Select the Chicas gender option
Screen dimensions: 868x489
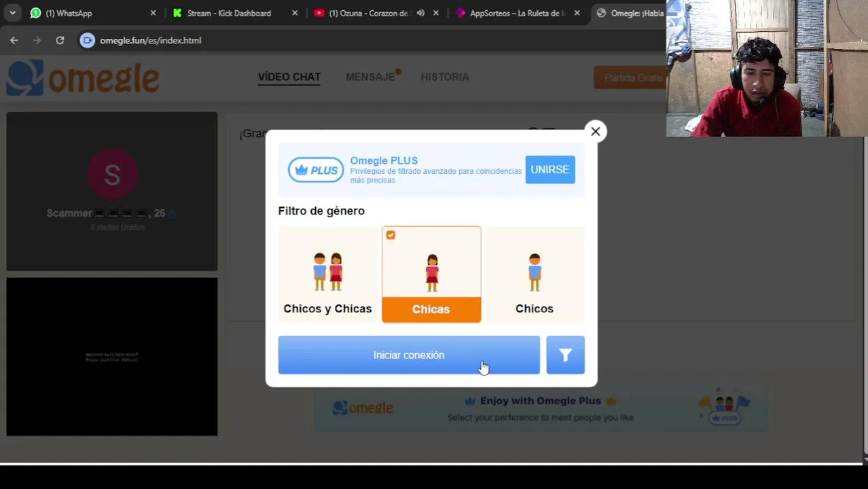pos(431,274)
